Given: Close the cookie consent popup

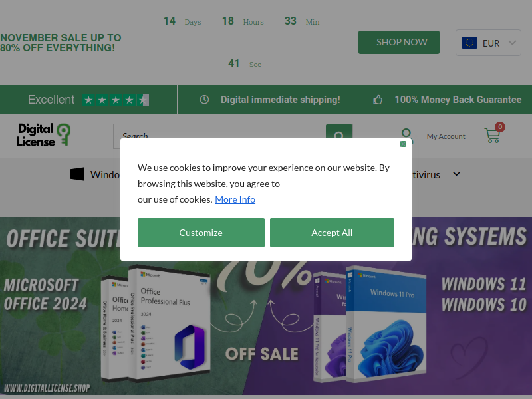Looking at the screenshot, I should coord(403,144).
